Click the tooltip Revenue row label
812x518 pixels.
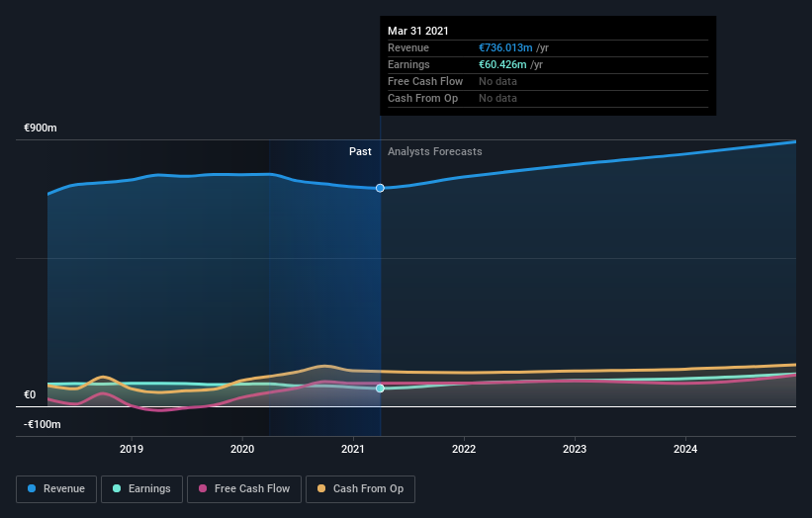[x=408, y=47]
